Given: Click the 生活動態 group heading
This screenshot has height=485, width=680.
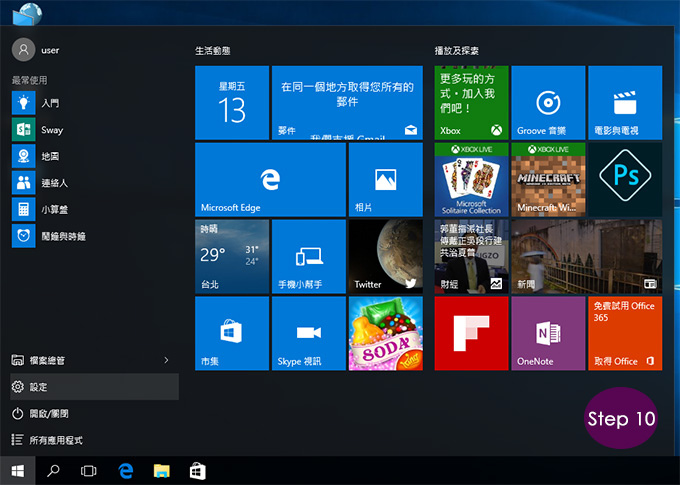Looking at the screenshot, I should click(212, 51).
